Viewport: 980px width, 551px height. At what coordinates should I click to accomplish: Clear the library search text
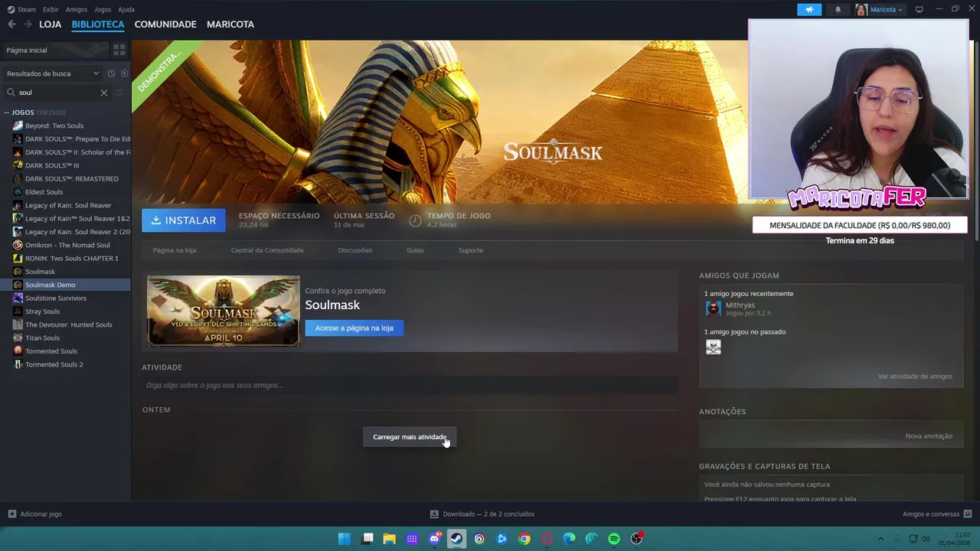pos(104,93)
